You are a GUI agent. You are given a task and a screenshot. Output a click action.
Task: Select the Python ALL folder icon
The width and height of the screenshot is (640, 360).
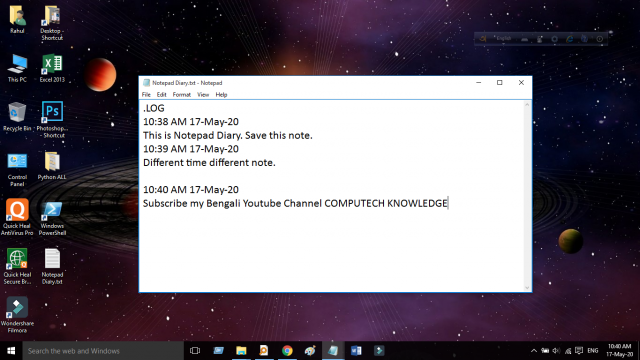tap(52, 166)
